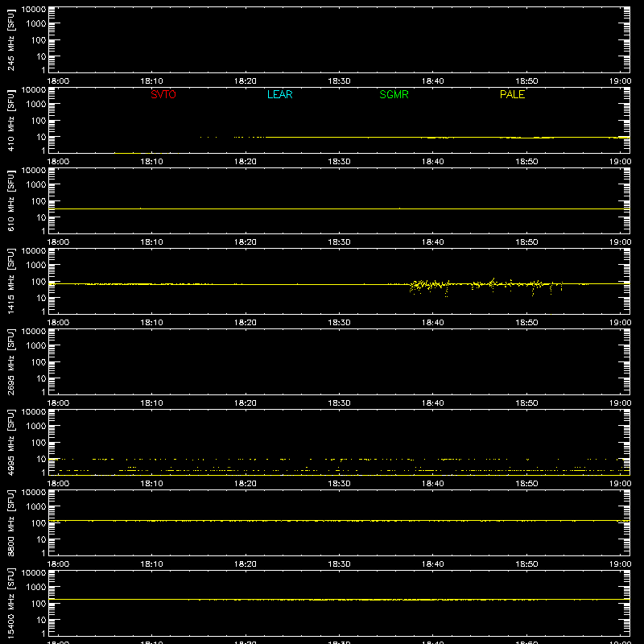Select the 18:50 label under the 4995 MHz panel
This screenshot has height=644, width=644.
click(526, 484)
